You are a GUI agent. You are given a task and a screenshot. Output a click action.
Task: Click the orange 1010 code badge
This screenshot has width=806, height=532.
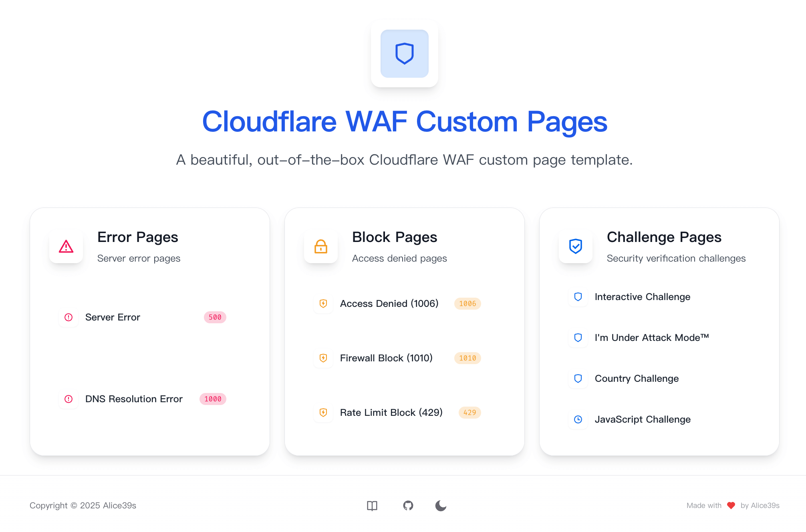coord(467,358)
